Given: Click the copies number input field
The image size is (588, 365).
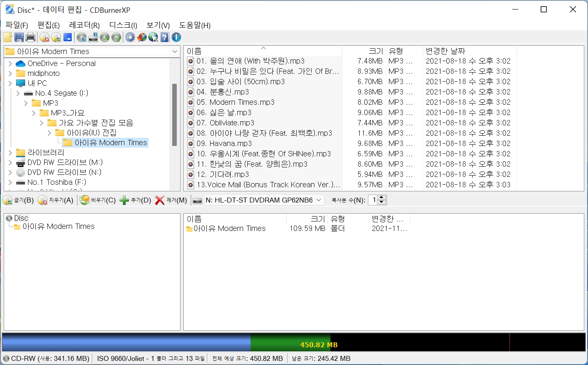Looking at the screenshot, I should 373,200.
